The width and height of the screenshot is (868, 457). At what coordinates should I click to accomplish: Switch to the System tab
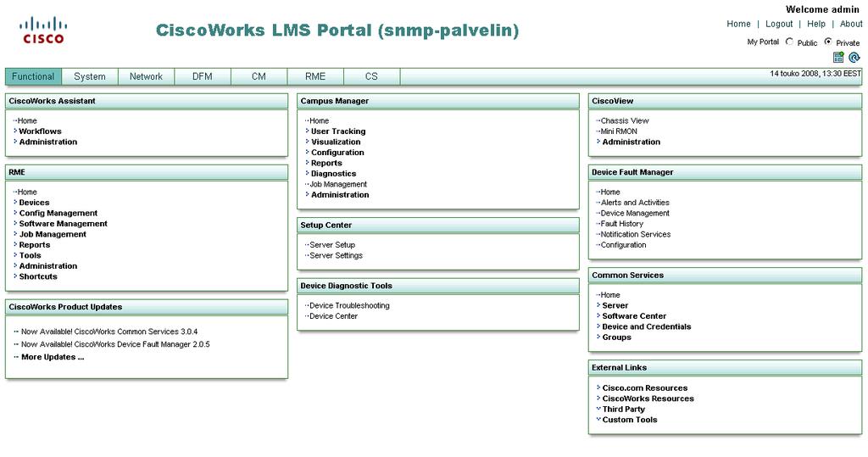pos(90,76)
